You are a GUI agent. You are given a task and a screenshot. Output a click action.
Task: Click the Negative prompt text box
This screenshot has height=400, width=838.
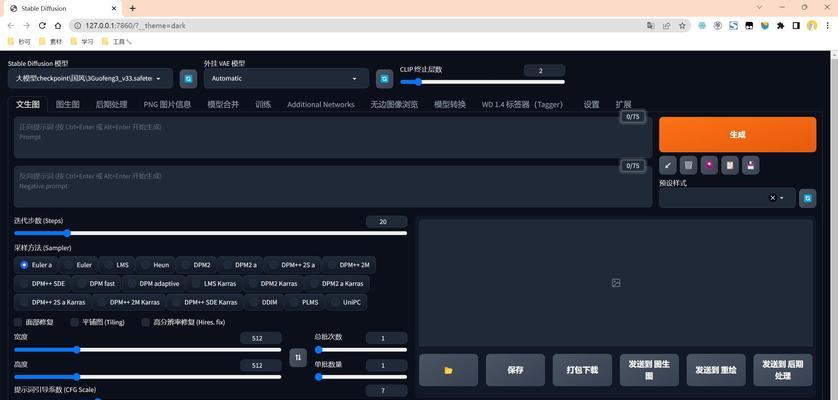point(333,187)
